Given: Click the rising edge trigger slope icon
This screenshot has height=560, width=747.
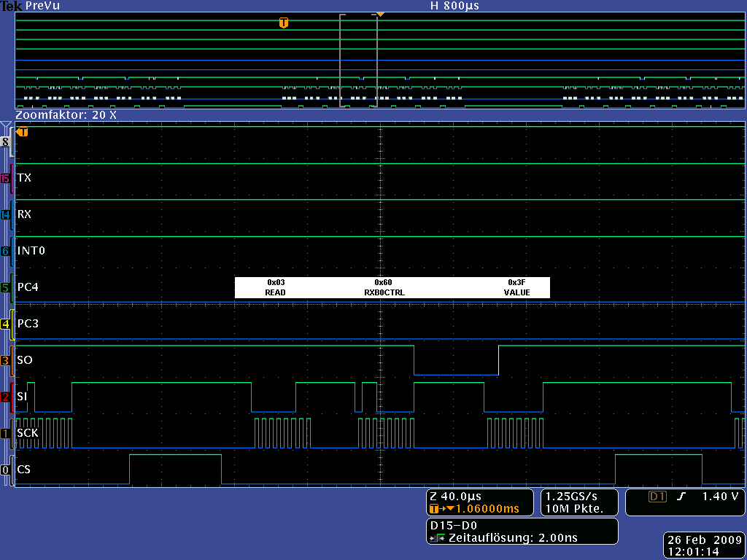Looking at the screenshot, I should pyautogui.click(x=681, y=497).
